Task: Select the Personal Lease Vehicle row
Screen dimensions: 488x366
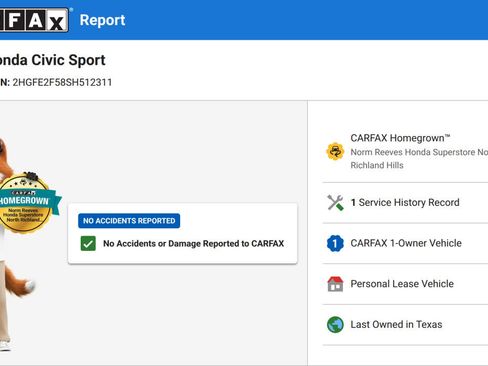Action: 405,284
